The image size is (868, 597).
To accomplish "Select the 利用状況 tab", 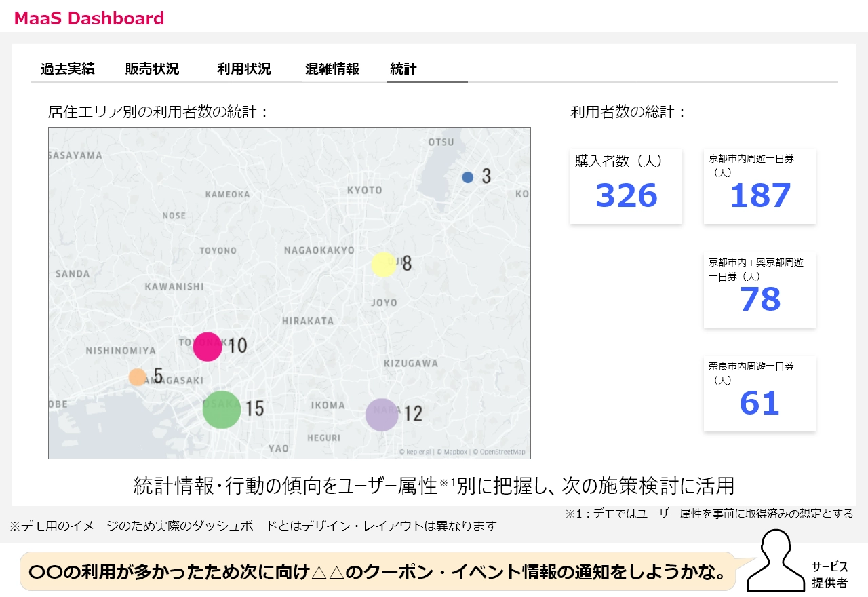I will (243, 69).
